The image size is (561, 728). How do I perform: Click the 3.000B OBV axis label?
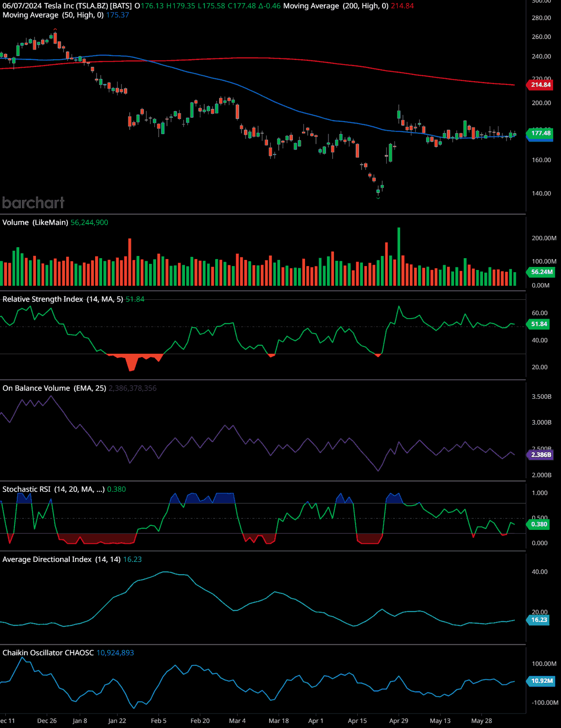coord(542,423)
